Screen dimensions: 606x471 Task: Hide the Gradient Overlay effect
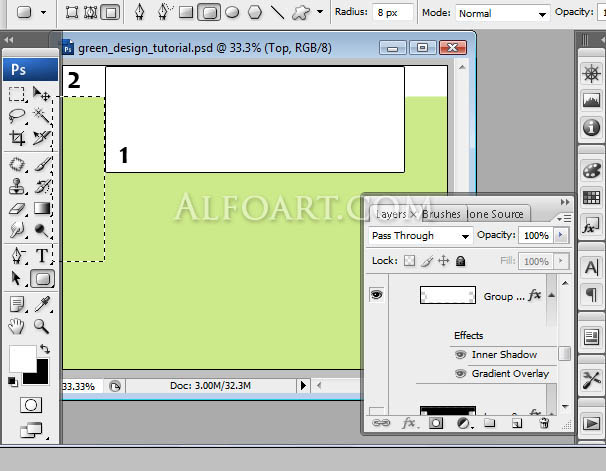pyautogui.click(x=460, y=374)
